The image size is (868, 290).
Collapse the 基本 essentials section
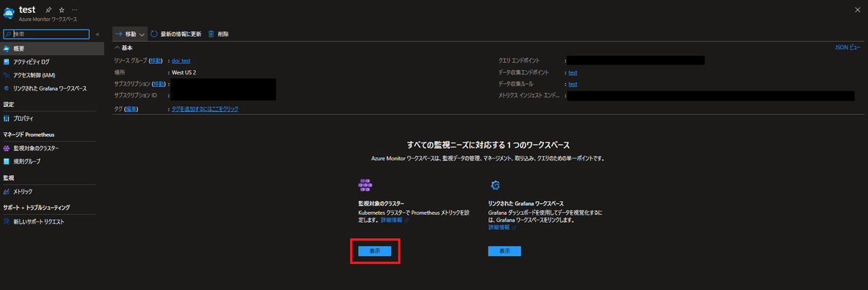pyautogui.click(x=123, y=48)
